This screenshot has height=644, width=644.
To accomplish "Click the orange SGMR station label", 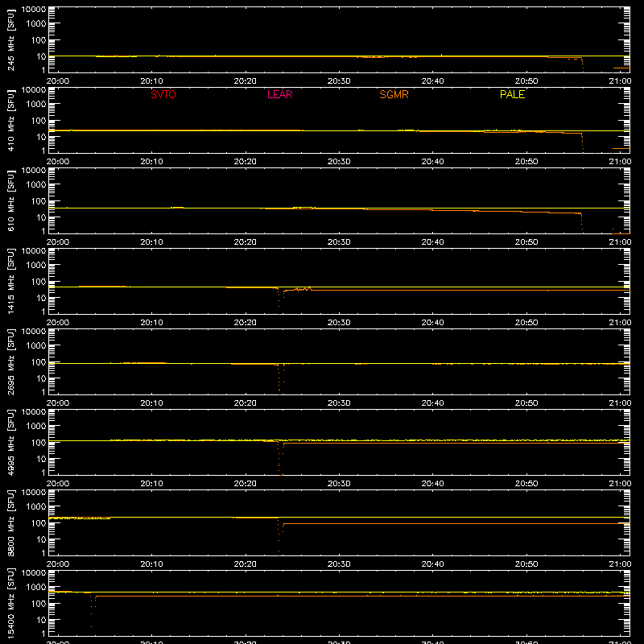I will (394, 94).
